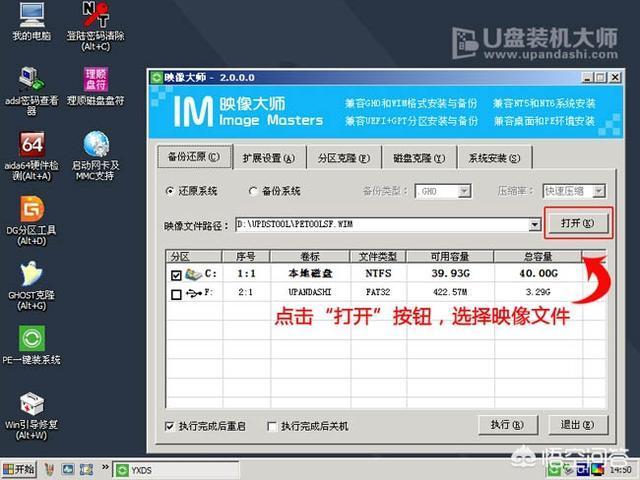The image size is (640, 480).
Task: Click second quick launch icon in taskbar
Action: (x=68, y=470)
